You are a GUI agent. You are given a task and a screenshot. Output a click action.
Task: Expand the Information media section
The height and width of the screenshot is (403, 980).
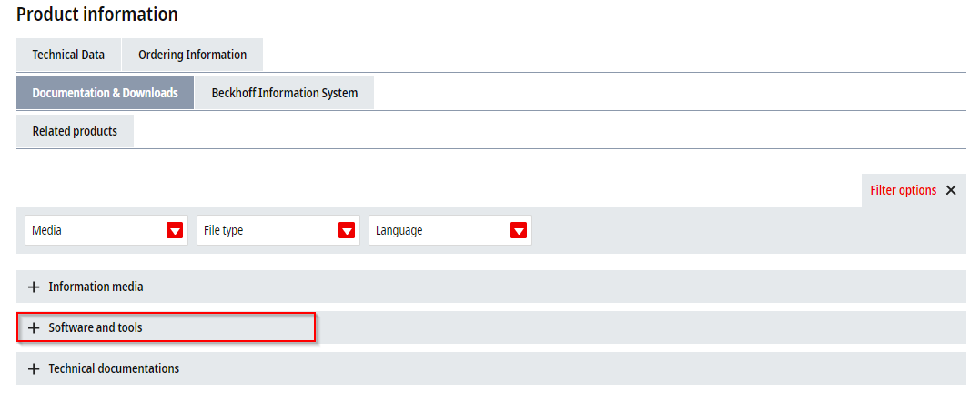tap(491, 287)
